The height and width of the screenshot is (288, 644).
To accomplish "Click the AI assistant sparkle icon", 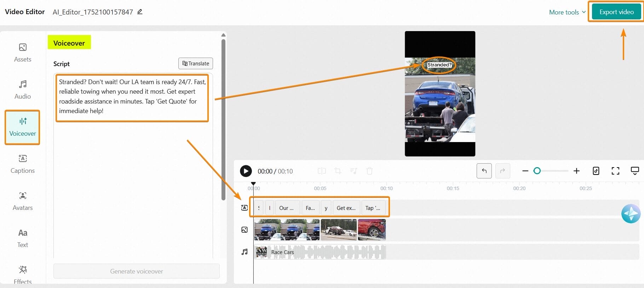I will (x=631, y=214).
